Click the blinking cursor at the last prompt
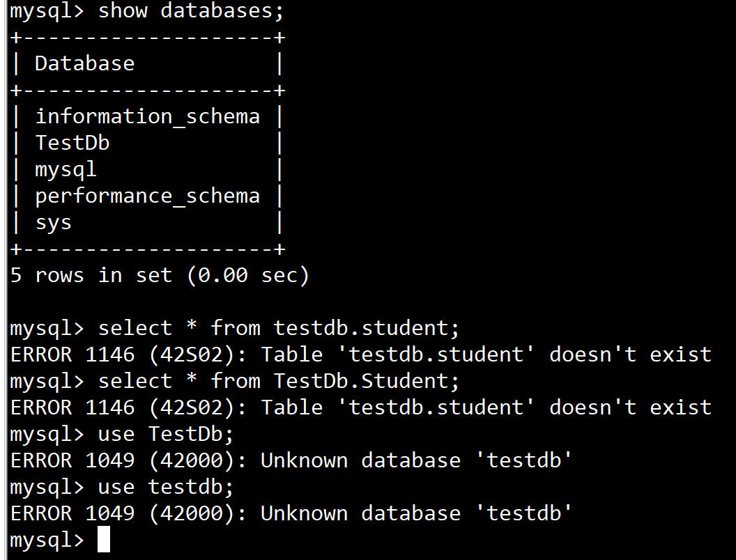Viewport: 736px width, 560px height. (104, 540)
